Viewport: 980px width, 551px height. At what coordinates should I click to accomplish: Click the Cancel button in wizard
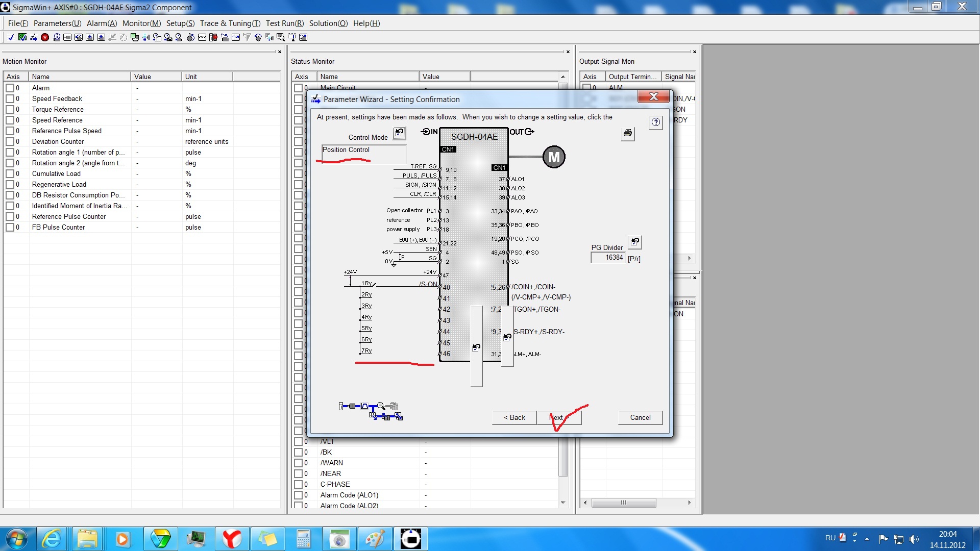click(x=640, y=417)
